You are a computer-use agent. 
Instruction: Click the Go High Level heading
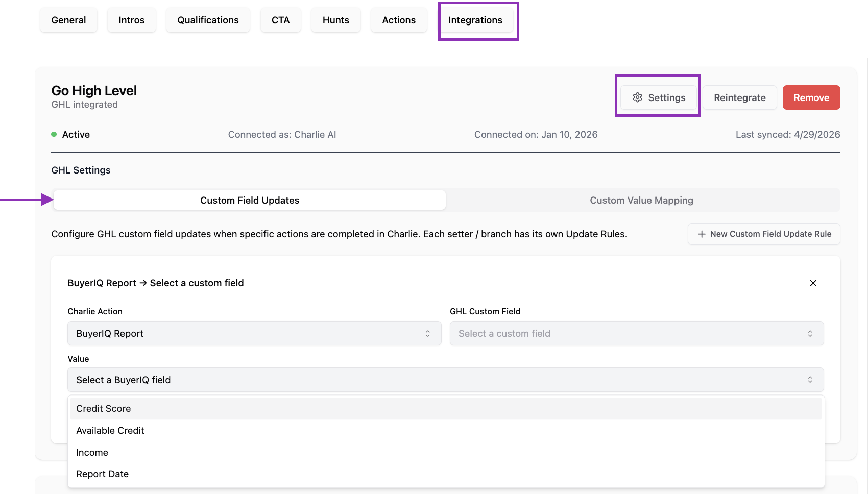(x=94, y=91)
